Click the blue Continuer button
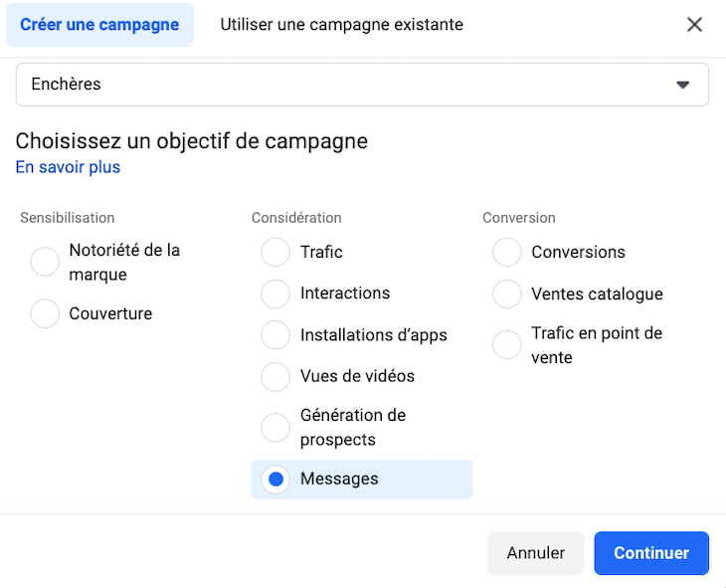Image resolution: width=726 pixels, height=588 pixels. (651, 553)
